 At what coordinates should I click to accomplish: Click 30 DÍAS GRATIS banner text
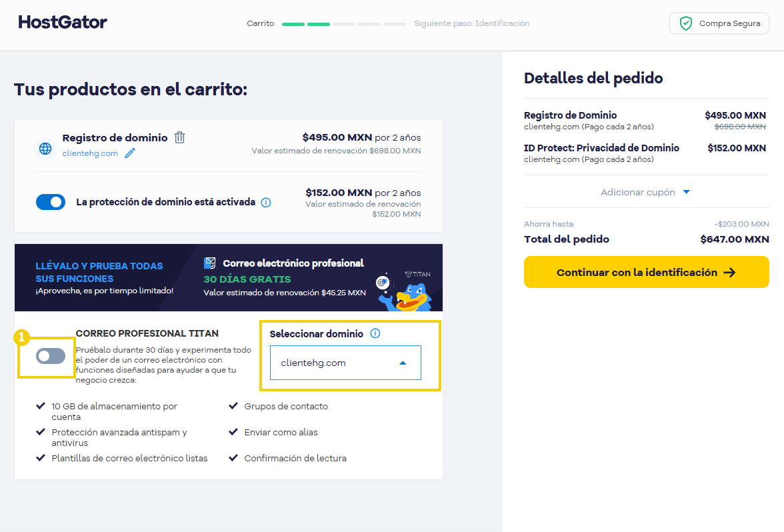click(247, 279)
